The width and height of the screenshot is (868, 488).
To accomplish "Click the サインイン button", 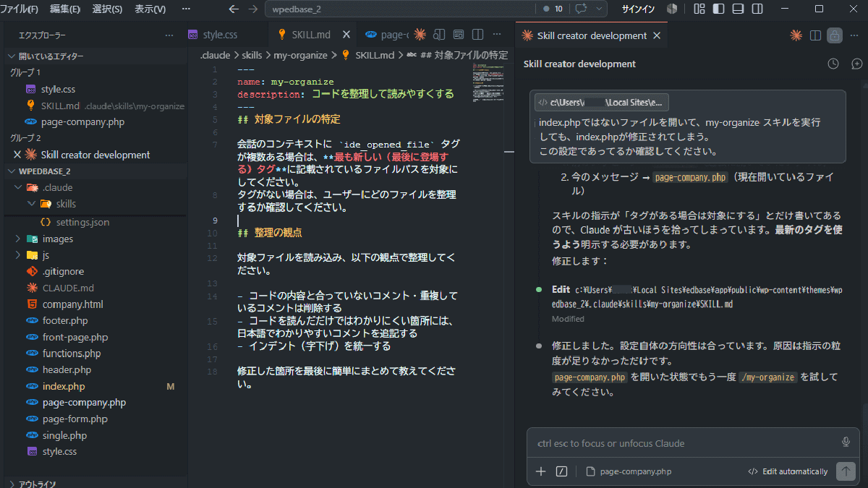I will tap(639, 9).
